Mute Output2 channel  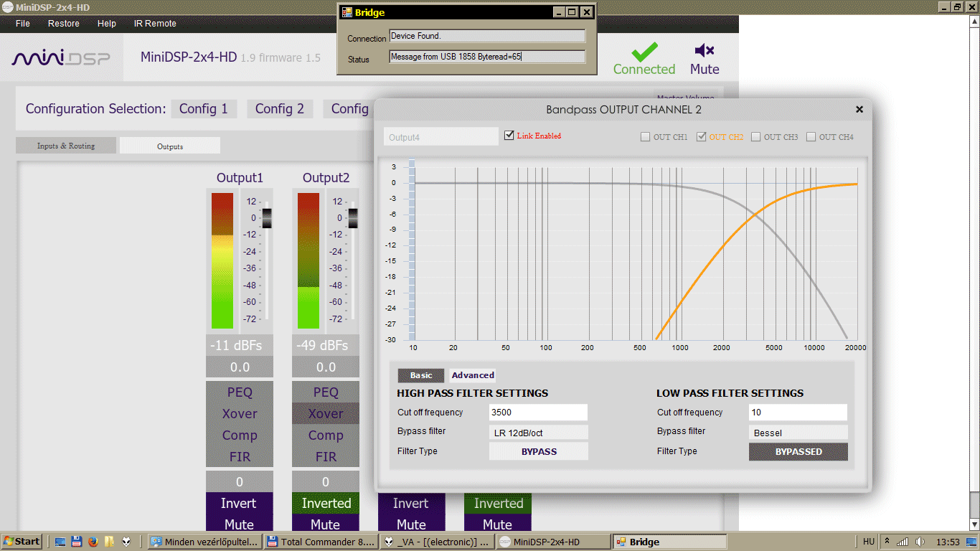[326, 524]
